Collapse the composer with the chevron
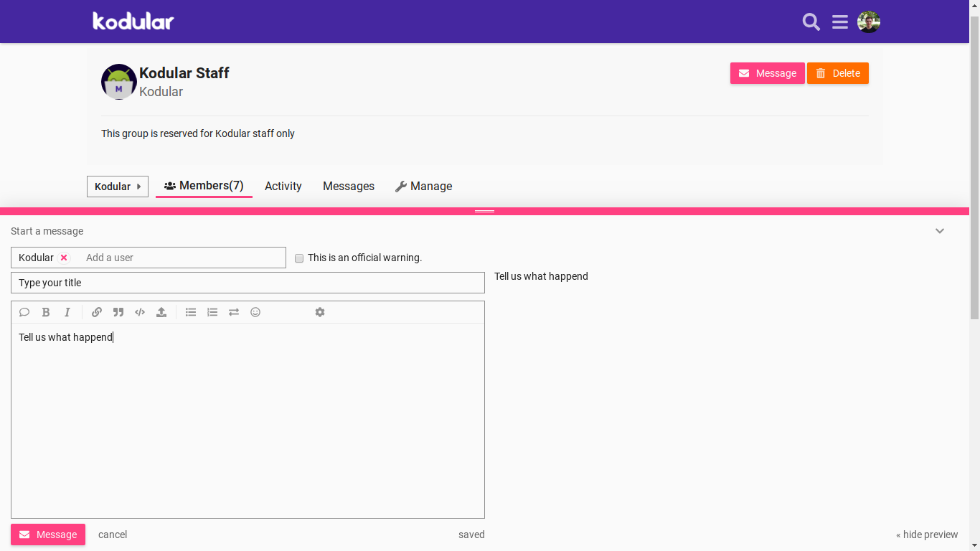This screenshot has height=551, width=980. [x=940, y=231]
